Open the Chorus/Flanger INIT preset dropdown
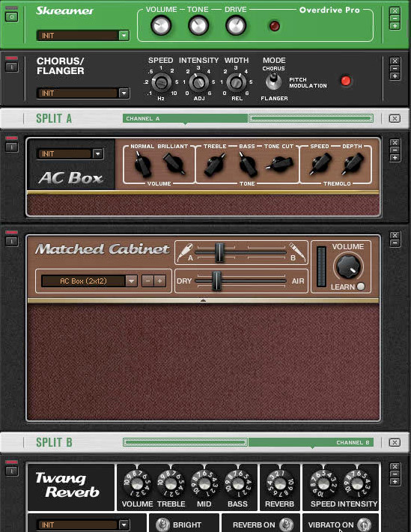The width and height of the screenshot is (411, 532). [124, 93]
